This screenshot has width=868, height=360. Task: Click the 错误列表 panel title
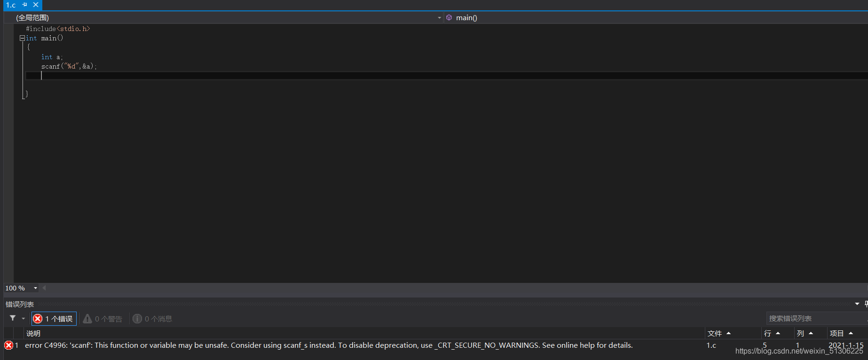[x=20, y=304]
